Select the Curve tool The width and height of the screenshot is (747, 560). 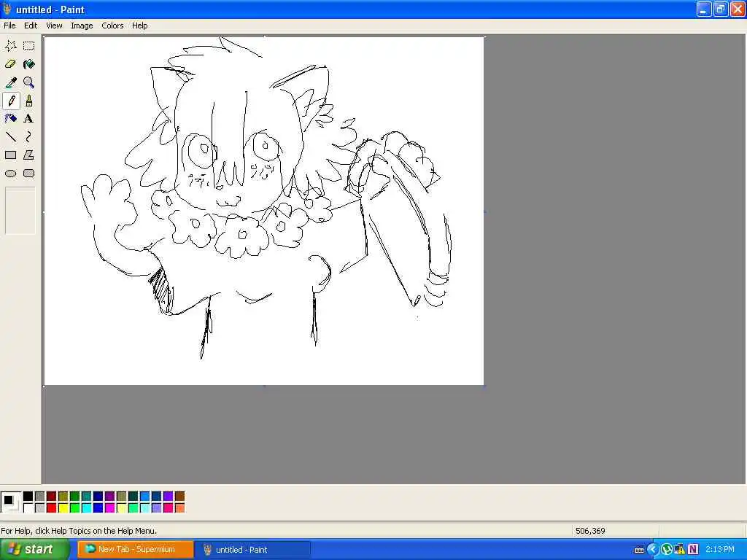coord(28,137)
